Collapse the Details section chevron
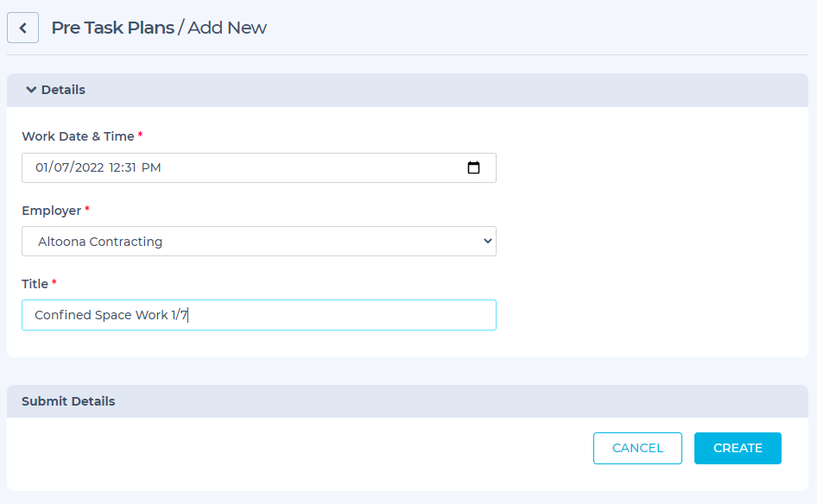 tap(31, 90)
